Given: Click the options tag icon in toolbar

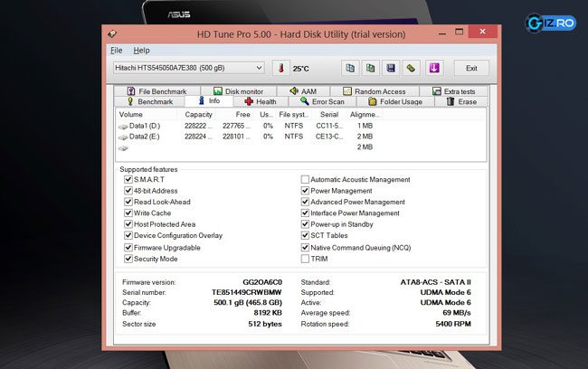Looking at the screenshot, I should click(411, 68).
